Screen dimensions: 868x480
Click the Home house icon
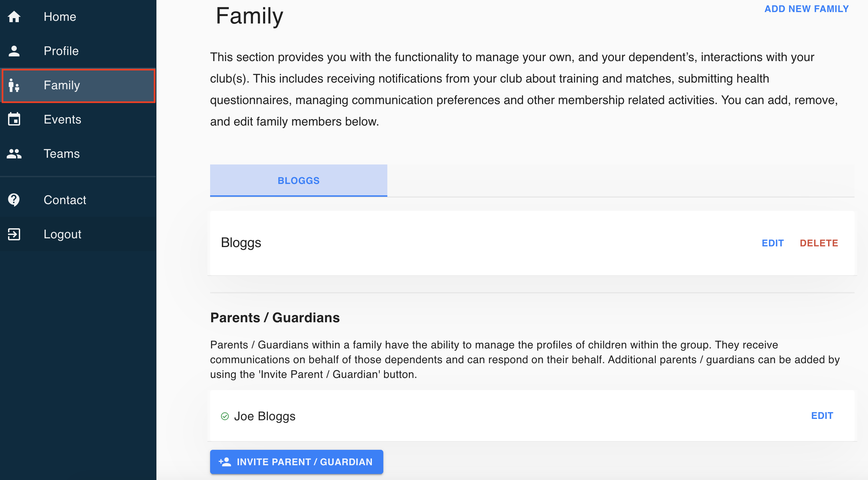(14, 16)
